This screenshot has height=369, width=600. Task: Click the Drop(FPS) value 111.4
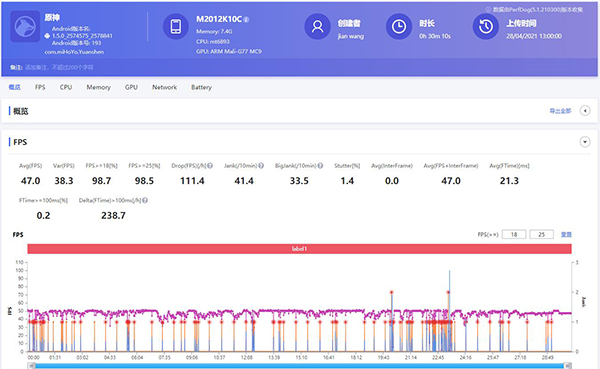coord(192,181)
